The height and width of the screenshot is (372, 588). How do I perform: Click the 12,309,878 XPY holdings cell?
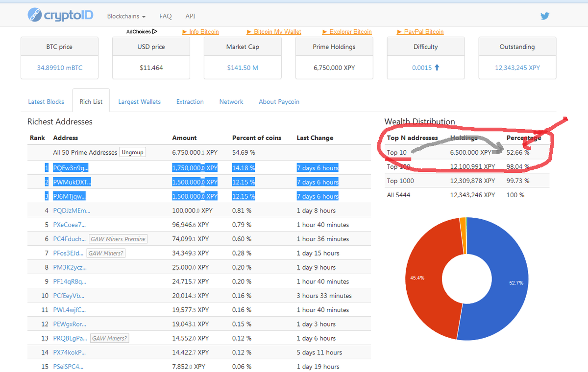[x=473, y=181]
